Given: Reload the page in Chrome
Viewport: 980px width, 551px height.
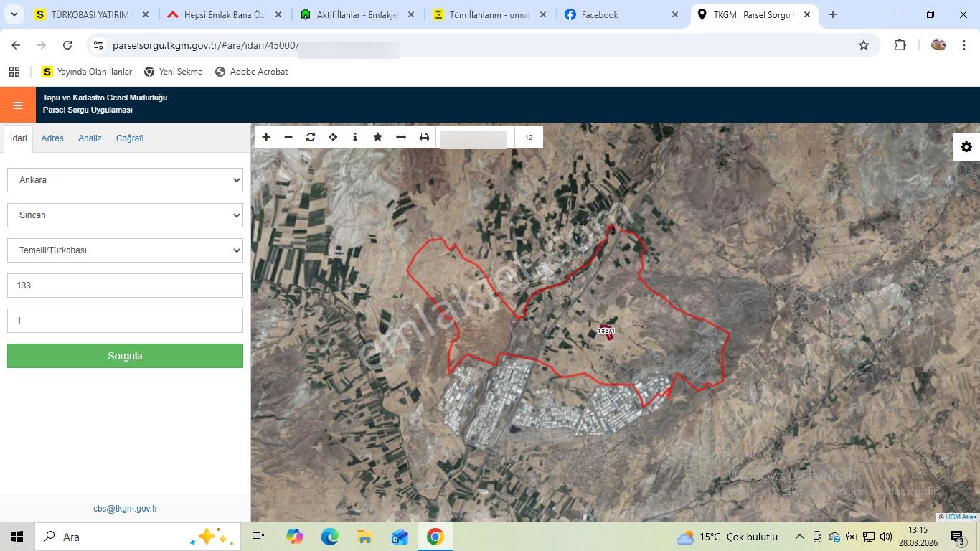Looking at the screenshot, I should click(67, 45).
